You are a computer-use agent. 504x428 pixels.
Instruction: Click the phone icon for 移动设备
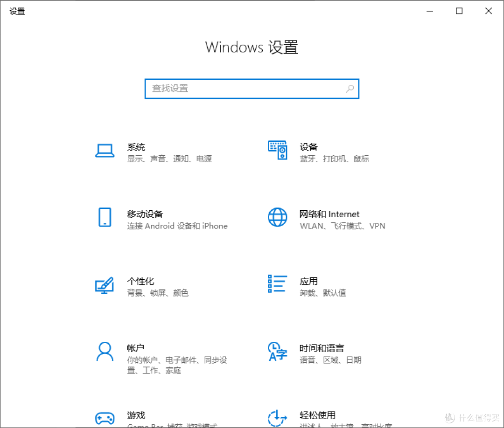coord(105,217)
